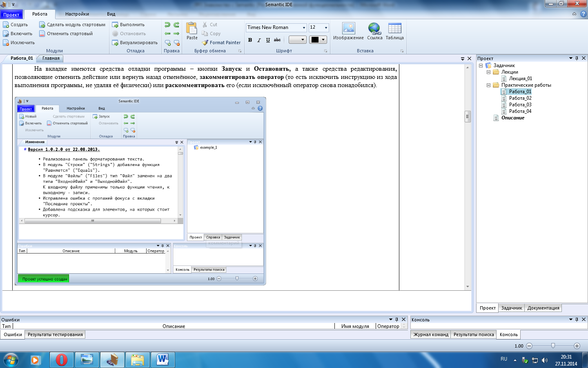Click the zoom slider handle
Screen dimensions: 588x368
coord(553,346)
